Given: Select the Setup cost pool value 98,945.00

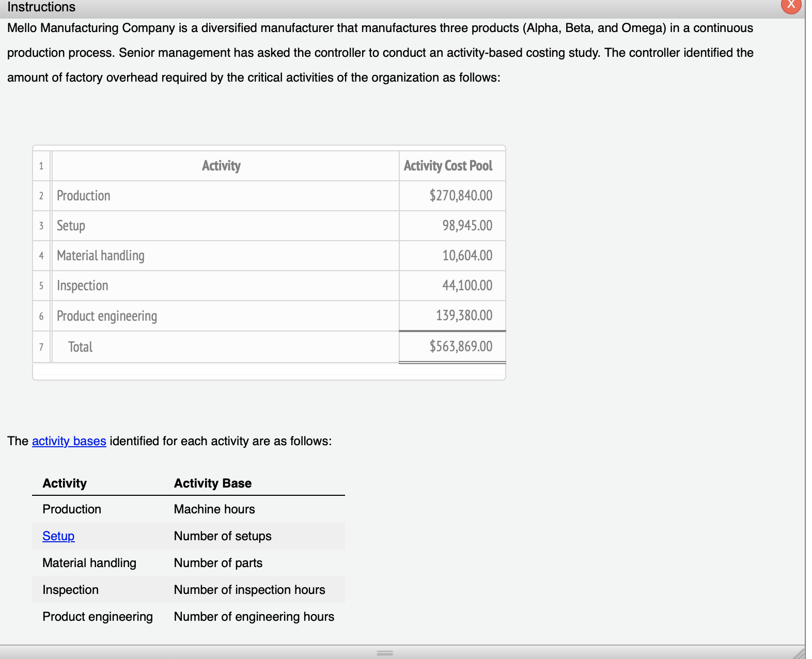Looking at the screenshot, I should 467,226.
